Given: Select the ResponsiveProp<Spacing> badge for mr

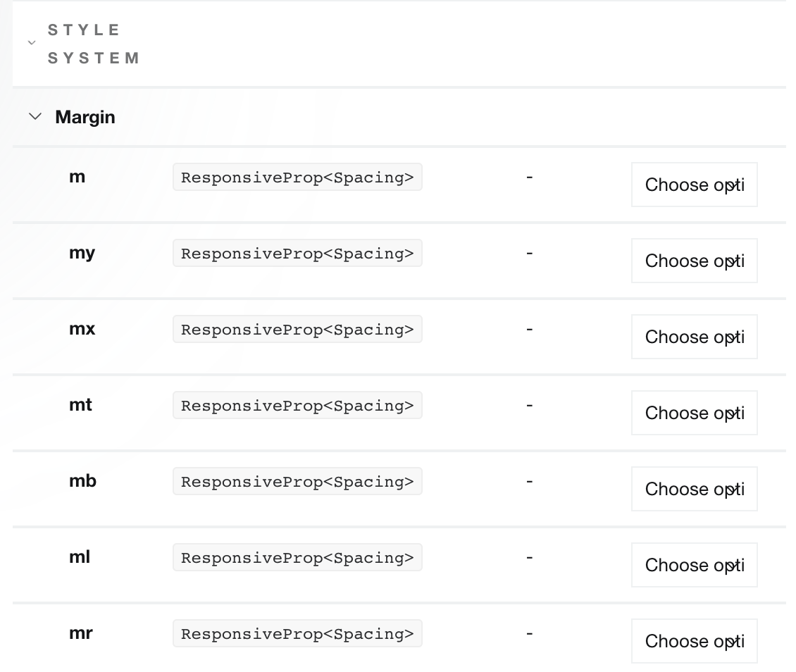Looking at the screenshot, I should tap(297, 633).
